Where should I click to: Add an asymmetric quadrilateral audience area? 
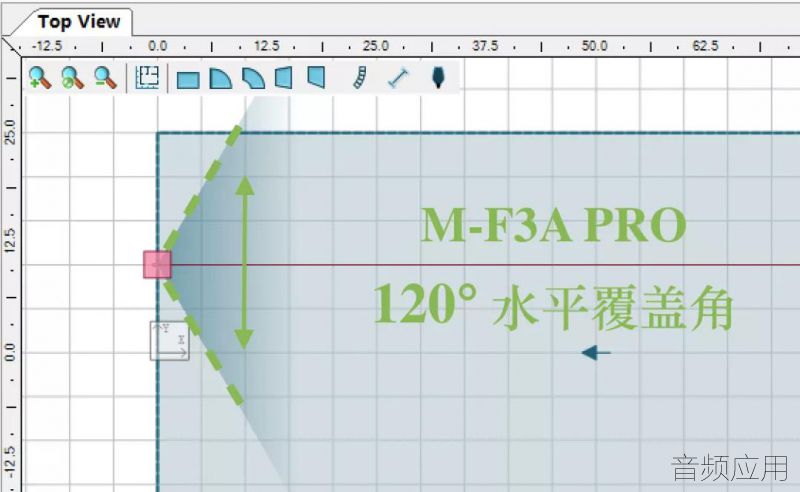point(316,77)
